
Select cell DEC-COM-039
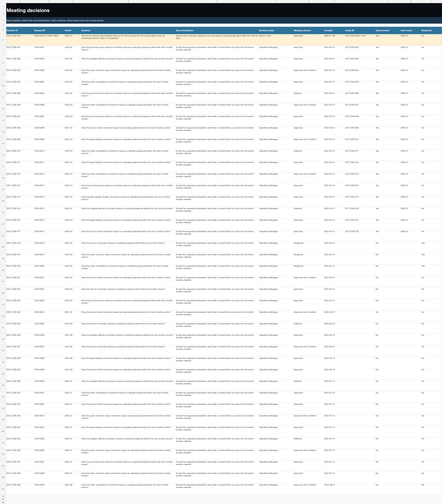(x=20, y=489)
